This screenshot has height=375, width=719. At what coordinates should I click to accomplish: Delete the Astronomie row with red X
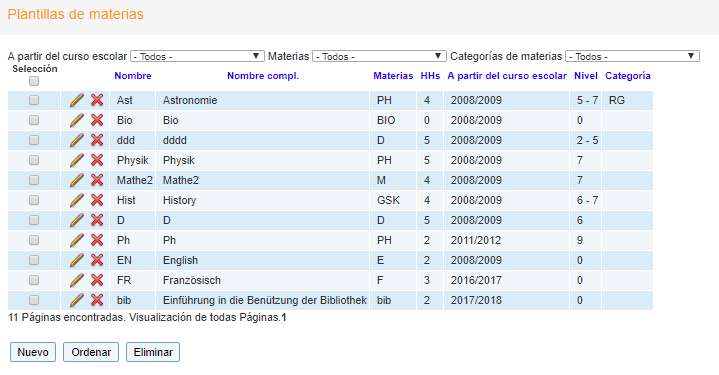[x=97, y=100]
